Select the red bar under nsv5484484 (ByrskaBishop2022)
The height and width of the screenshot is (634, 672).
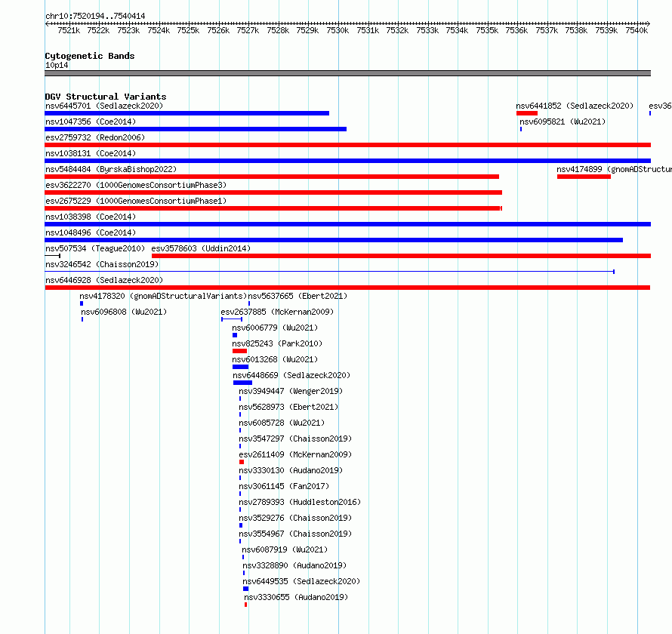272,177
